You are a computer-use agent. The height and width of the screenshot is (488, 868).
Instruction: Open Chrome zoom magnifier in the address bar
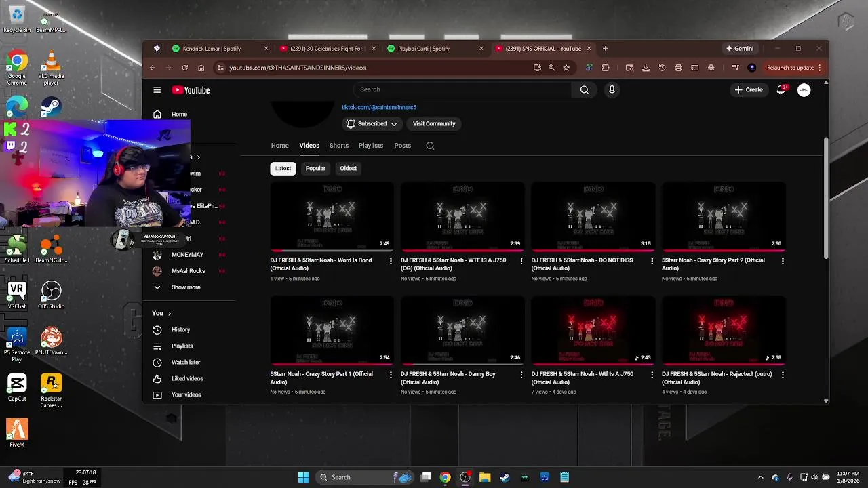[x=551, y=68]
